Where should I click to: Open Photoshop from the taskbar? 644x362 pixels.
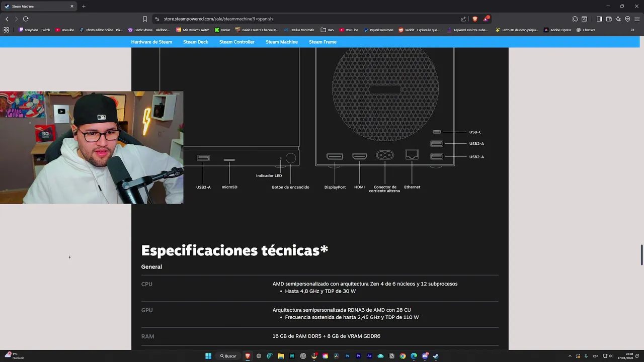point(347,356)
